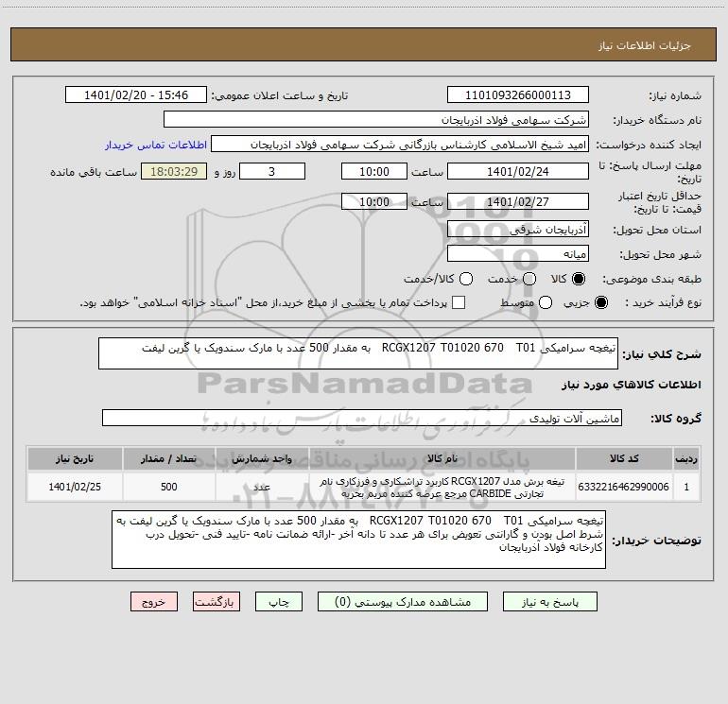The width and height of the screenshot is (728, 704).
Task: Click the response deadline date 1401/02/24
Action: pyautogui.click(x=518, y=171)
